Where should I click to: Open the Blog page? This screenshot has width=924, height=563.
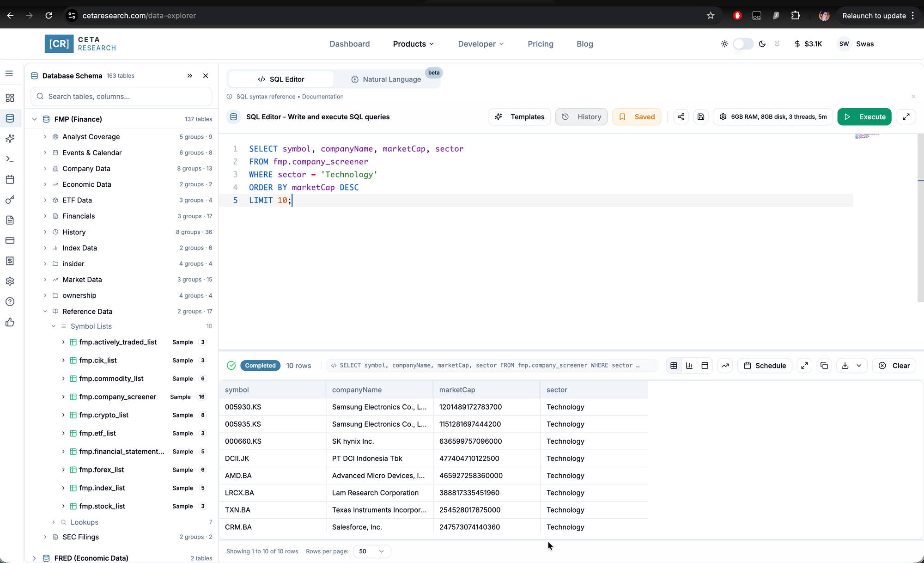(585, 44)
